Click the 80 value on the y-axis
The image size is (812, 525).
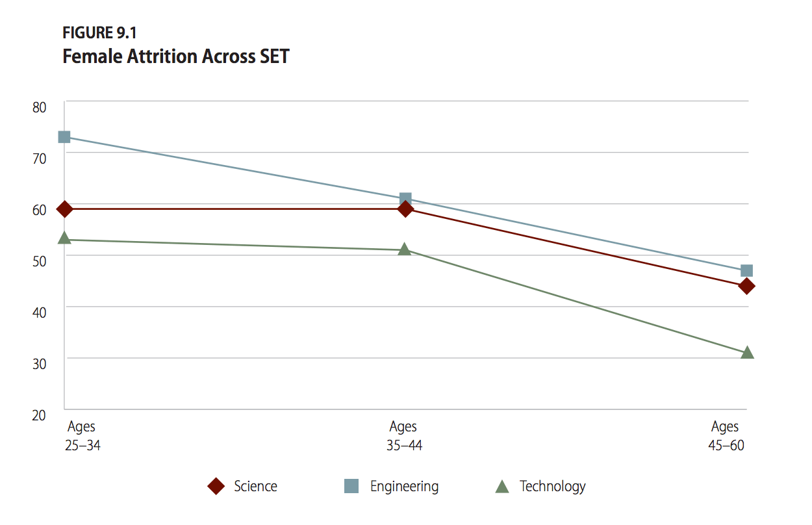tap(40, 107)
